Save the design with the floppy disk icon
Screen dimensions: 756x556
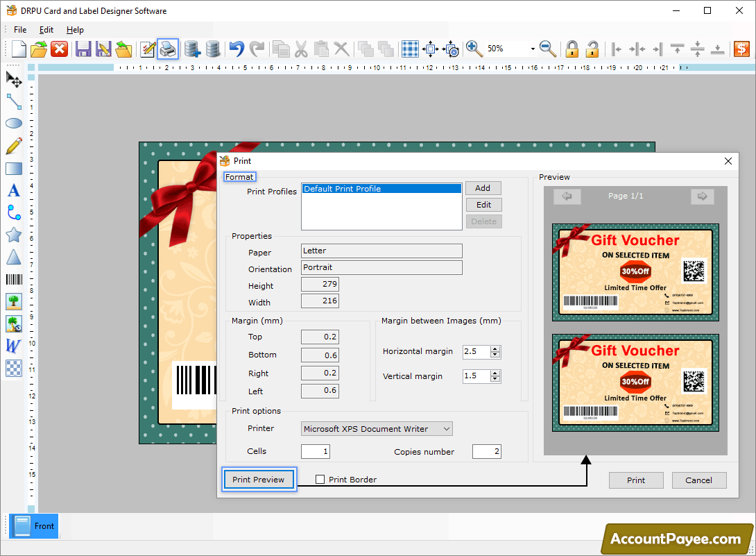83,49
